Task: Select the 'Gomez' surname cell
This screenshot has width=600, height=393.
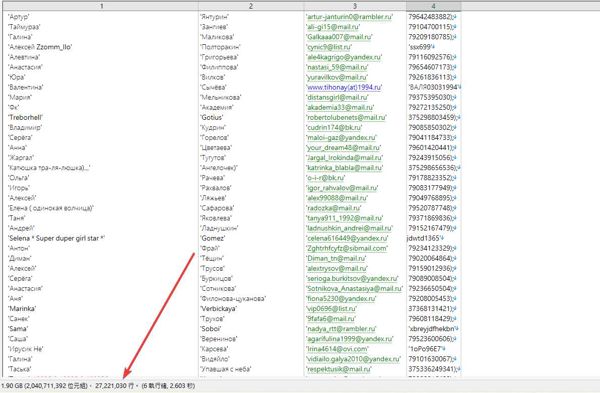Action: [x=213, y=238]
